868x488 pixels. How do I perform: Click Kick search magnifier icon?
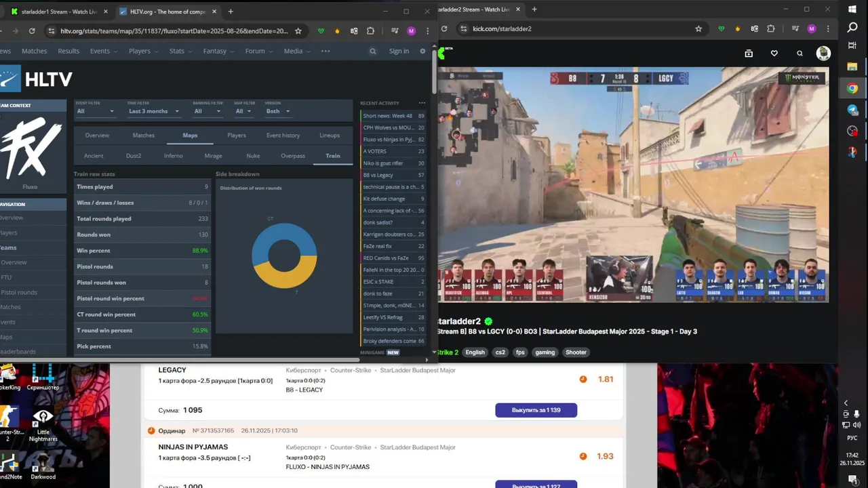(800, 53)
